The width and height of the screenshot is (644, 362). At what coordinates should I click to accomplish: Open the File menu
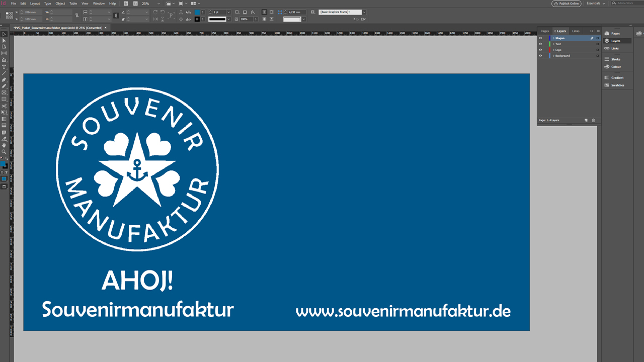pyautogui.click(x=14, y=4)
